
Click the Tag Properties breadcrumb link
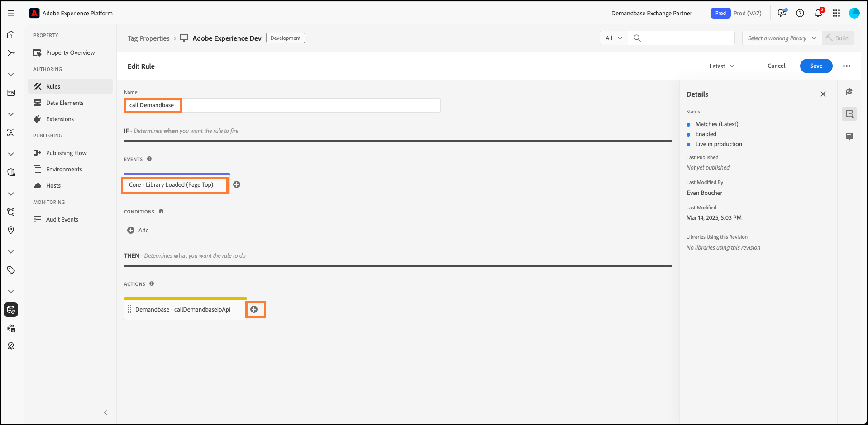pyautogui.click(x=148, y=38)
